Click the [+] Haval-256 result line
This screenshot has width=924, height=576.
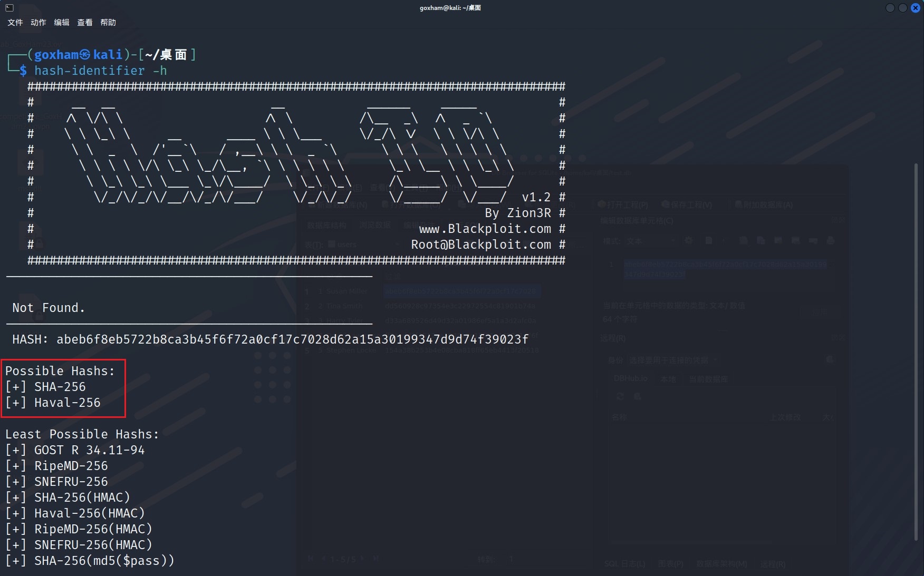click(53, 403)
